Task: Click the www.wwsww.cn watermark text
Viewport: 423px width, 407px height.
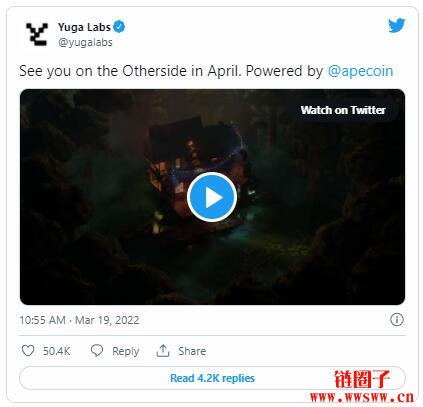Action: pos(362,397)
